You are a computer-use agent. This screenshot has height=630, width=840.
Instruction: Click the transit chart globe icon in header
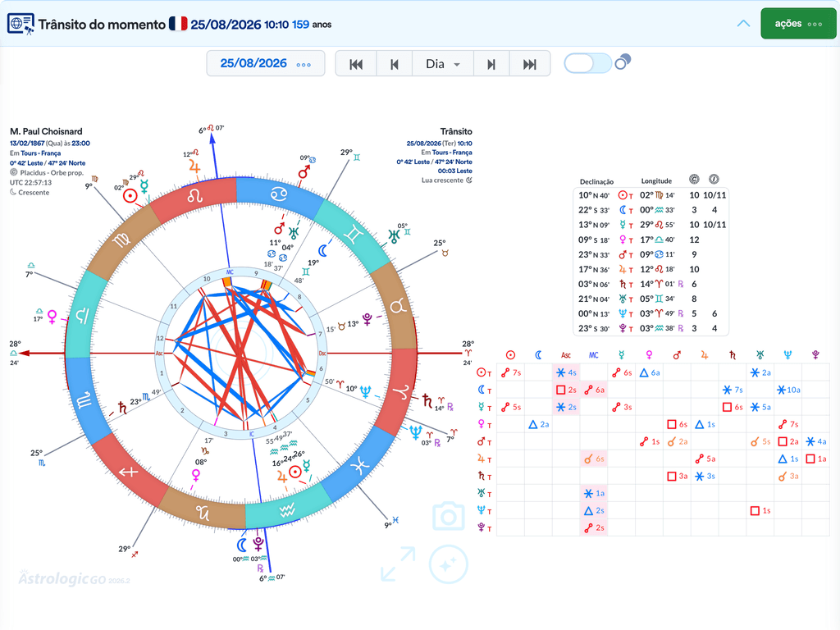[x=21, y=24]
